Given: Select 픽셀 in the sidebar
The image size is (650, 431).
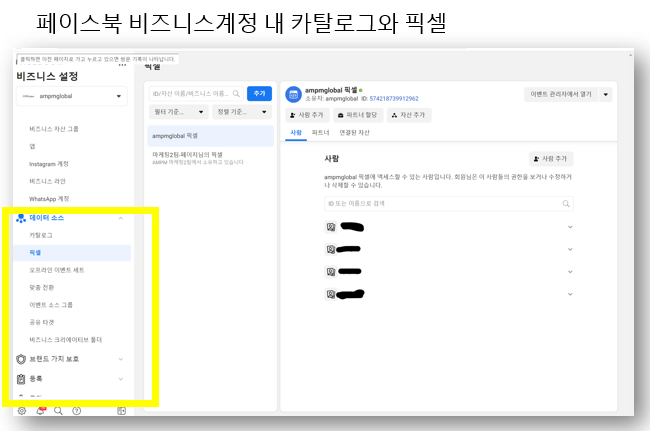Looking at the screenshot, I should tap(72, 253).
